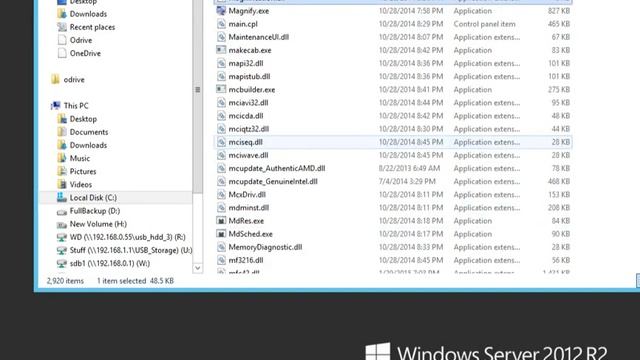Image resolution: width=640 pixels, height=360 pixels.
Task: Open Downloads in the favorites list
Action: (x=88, y=14)
